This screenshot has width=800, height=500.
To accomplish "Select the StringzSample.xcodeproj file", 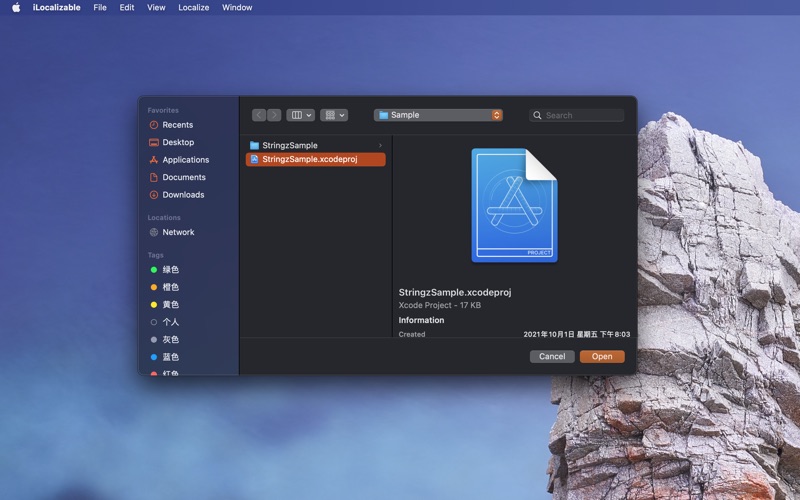I will [315, 159].
